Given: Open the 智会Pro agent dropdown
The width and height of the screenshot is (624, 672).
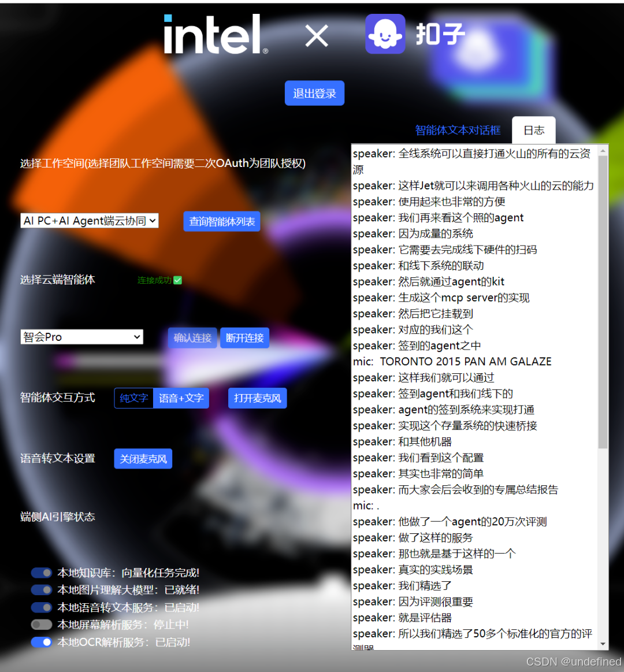Looking at the screenshot, I should pyautogui.click(x=82, y=337).
